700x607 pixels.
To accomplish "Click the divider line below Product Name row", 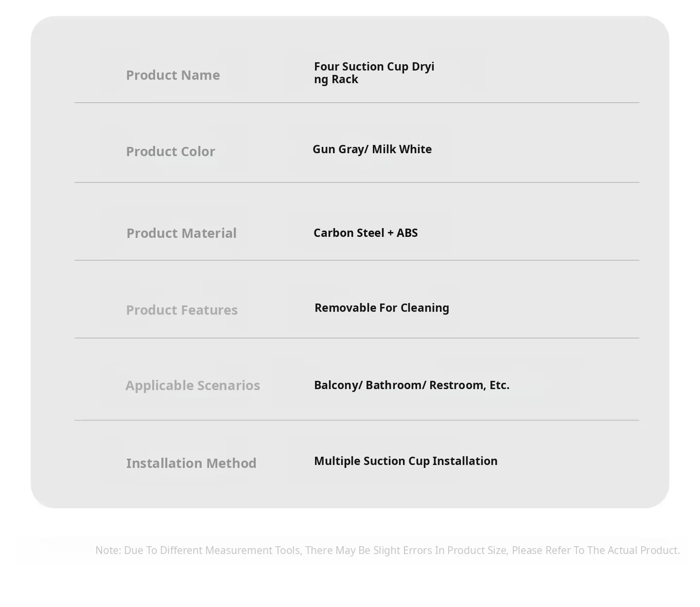I will tap(357, 103).
